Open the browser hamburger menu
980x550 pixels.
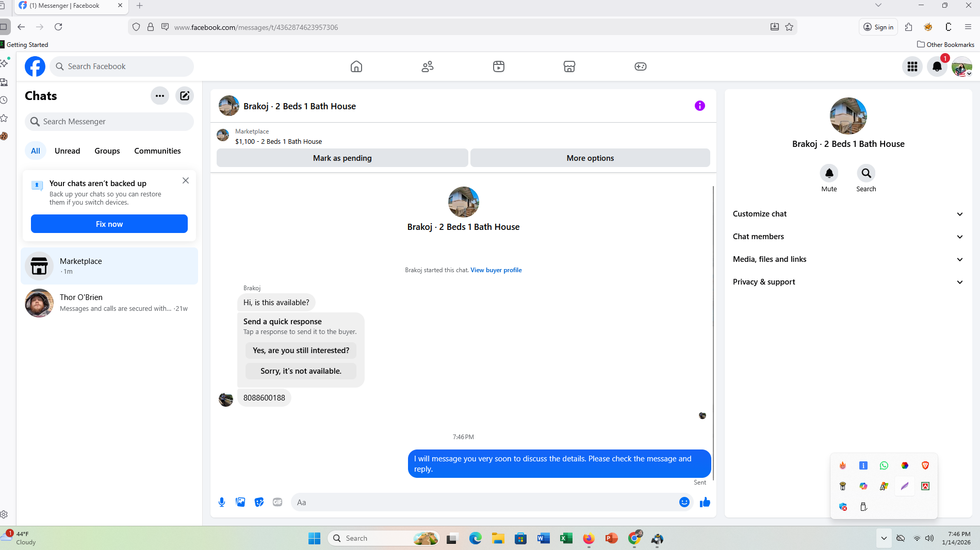[x=968, y=27]
